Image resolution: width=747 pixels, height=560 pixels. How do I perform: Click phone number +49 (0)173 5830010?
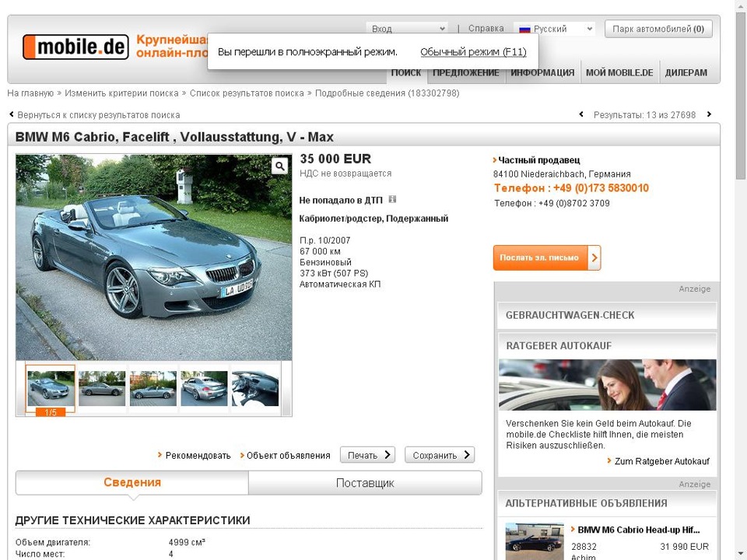[x=601, y=188]
